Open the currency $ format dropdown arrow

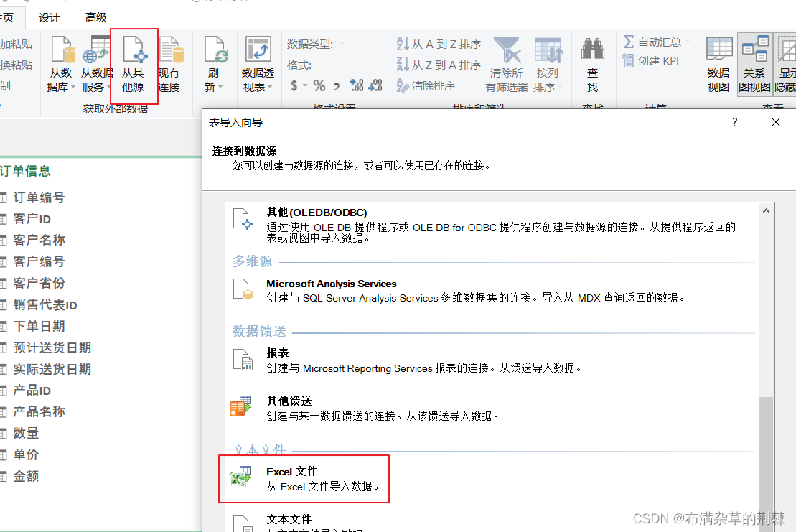(304, 85)
